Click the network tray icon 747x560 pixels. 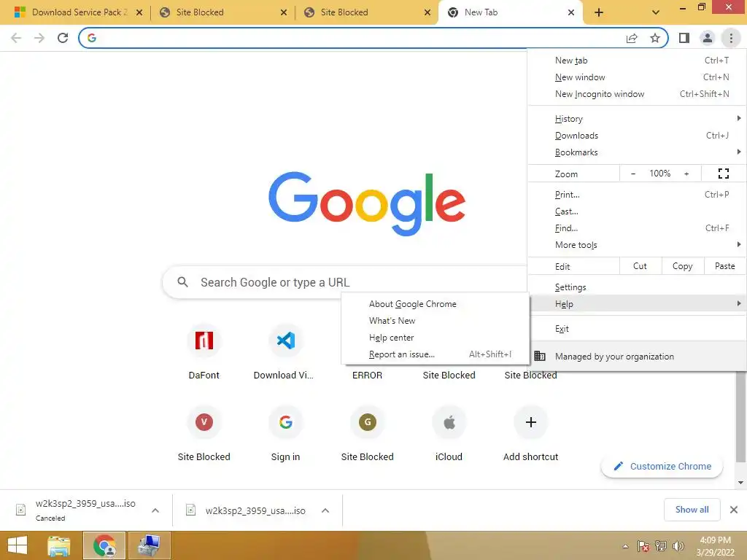661,546
